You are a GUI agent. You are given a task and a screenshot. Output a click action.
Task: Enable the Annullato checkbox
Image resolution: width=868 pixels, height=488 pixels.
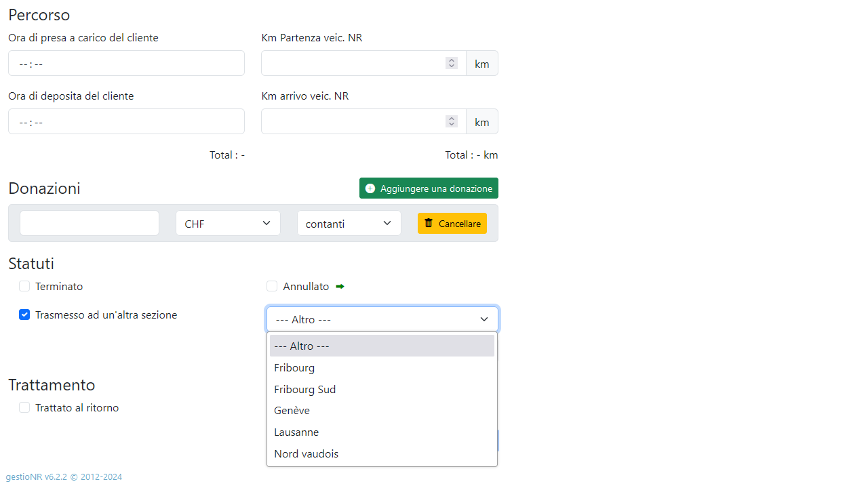(x=272, y=287)
